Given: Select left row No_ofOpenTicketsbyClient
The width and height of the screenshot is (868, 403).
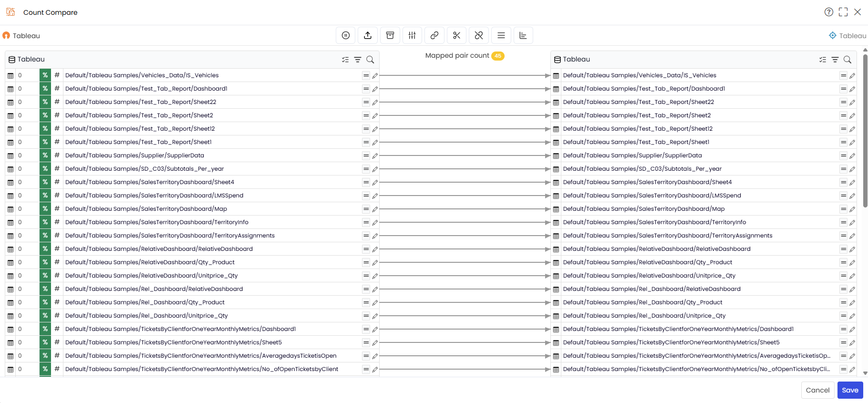Looking at the screenshot, I should 192,369.
